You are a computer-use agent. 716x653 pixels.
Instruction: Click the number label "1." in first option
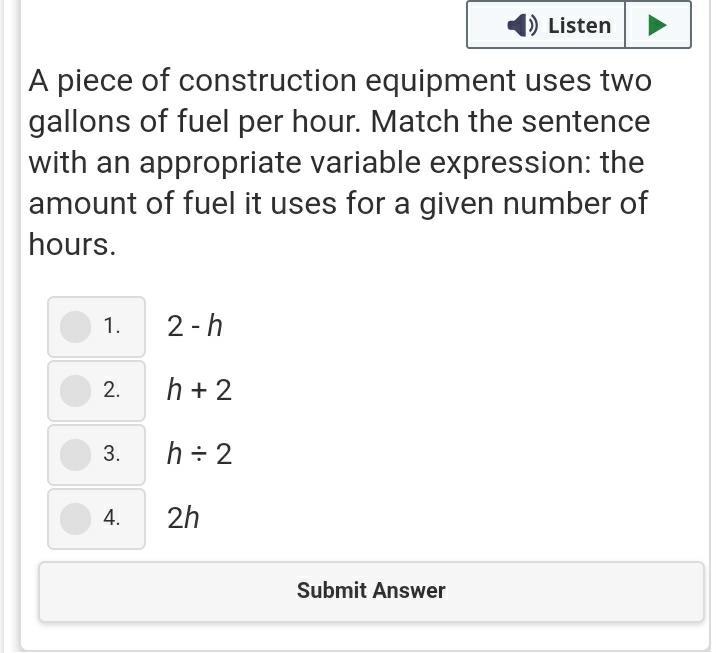(x=112, y=326)
